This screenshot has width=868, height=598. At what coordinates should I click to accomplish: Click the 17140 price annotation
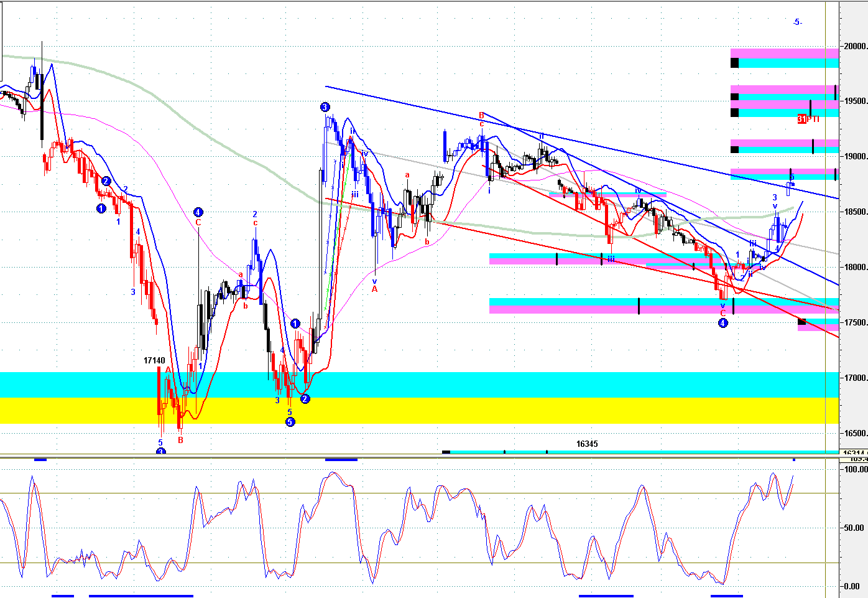click(154, 360)
